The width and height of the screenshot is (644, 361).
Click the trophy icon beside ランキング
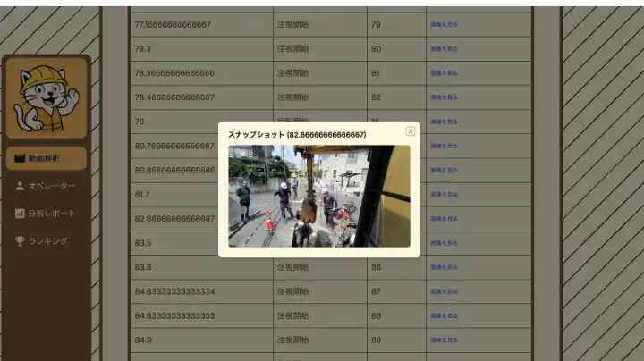pos(20,241)
